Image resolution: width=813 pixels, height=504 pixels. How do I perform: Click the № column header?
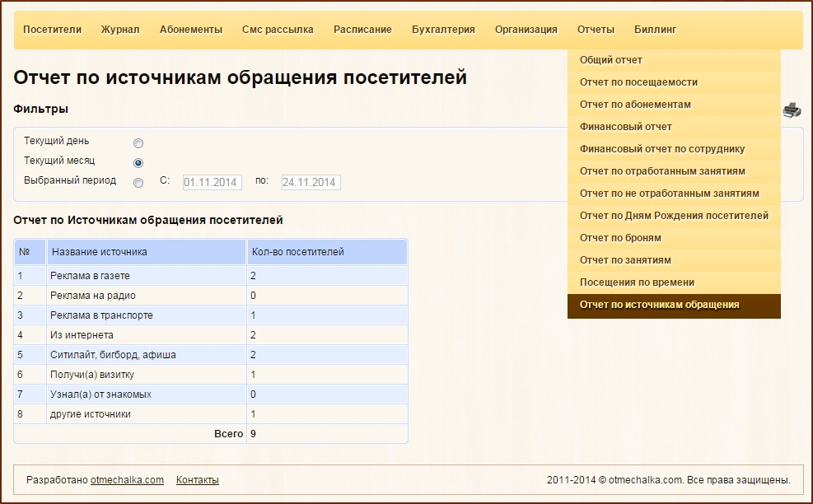tap(30, 252)
